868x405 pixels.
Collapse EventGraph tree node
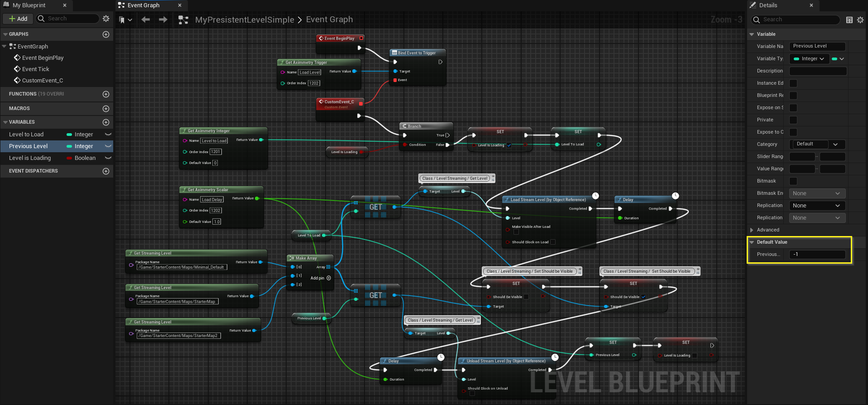pyautogui.click(x=4, y=46)
